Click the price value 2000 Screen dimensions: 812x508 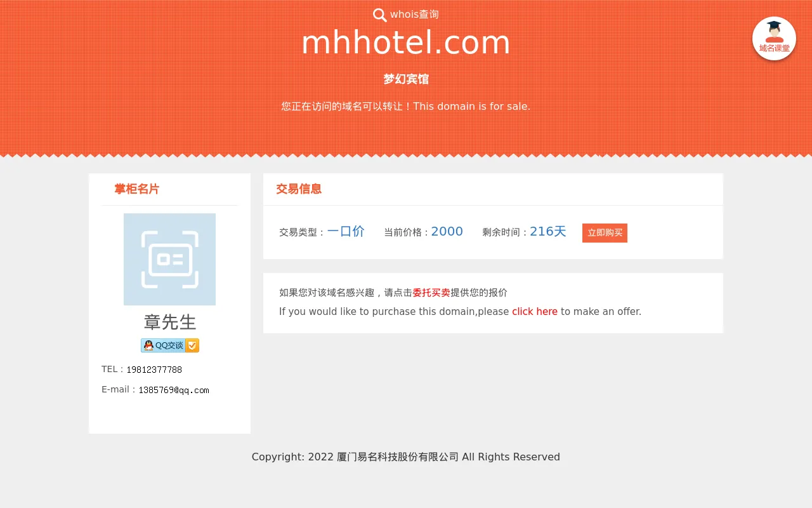coord(447,232)
